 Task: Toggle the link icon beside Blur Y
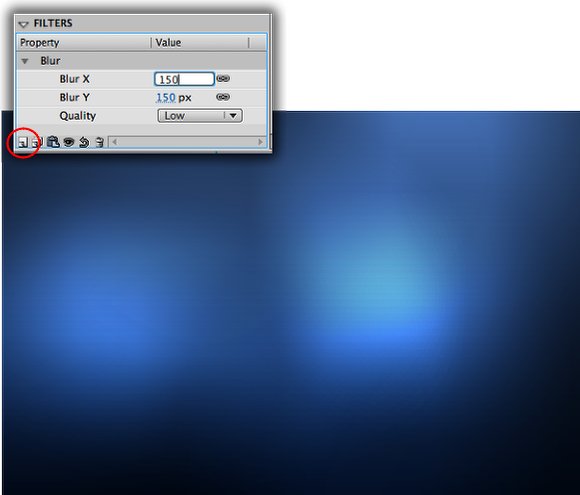(x=223, y=97)
